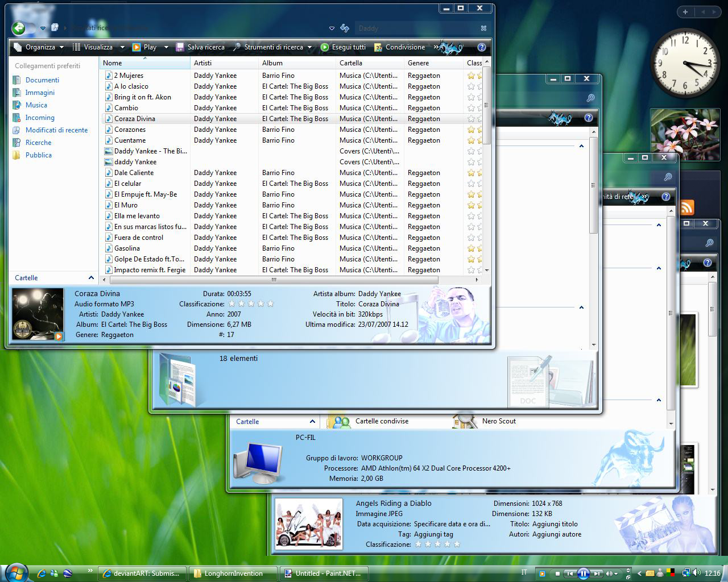
Task: Open Immagini in favorite links
Action: (x=40, y=93)
